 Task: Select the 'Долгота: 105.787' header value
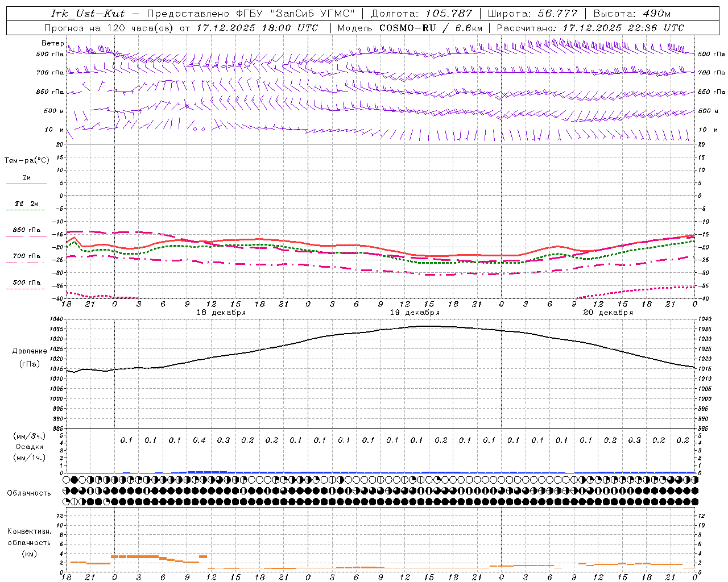(421, 14)
